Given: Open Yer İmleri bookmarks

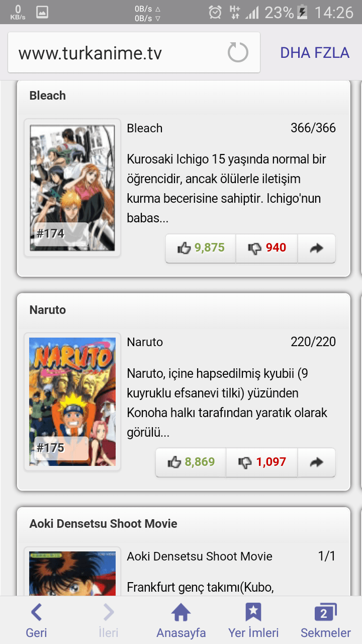Looking at the screenshot, I should coord(253,620).
